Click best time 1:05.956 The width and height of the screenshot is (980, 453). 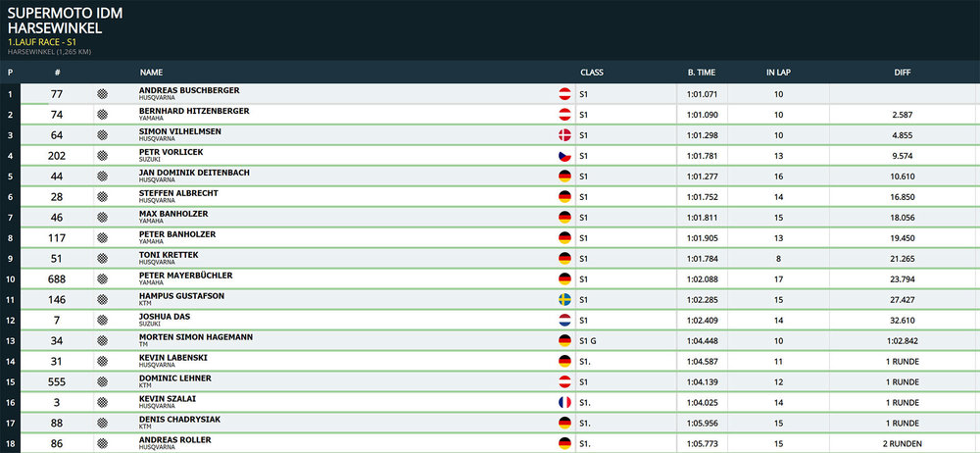(x=702, y=423)
